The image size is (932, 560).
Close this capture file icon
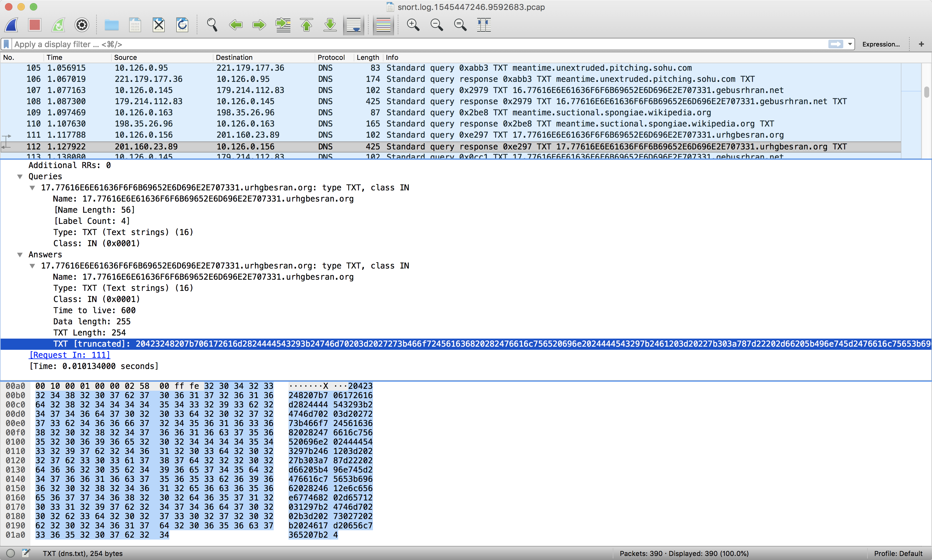coord(159,25)
